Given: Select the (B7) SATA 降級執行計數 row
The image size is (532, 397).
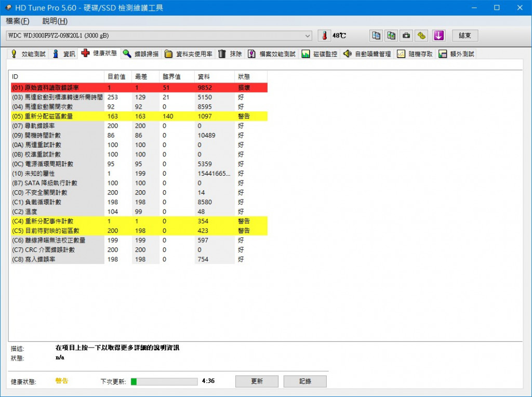Looking at the screenshot, I should pyautogui.click(x=139, y=183).
